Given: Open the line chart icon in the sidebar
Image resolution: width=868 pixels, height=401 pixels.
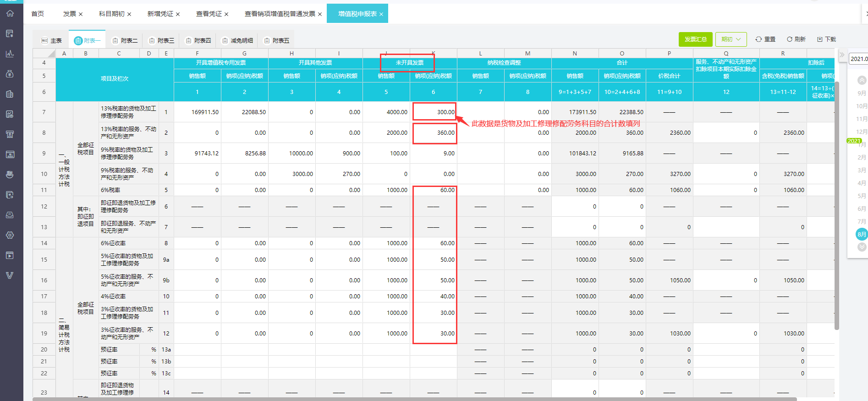Looking at the screenshot, I should (x=10, y=54).
